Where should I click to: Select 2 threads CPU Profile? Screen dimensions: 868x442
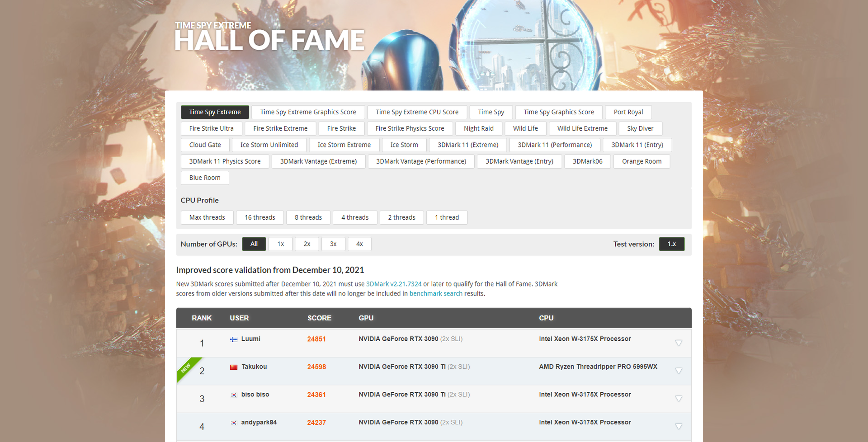(401, 217)
